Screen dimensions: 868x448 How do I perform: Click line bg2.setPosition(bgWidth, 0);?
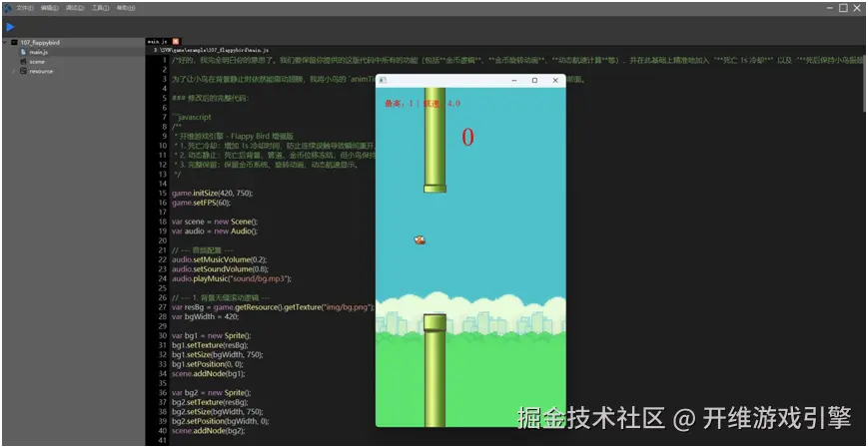coord(220,421)
